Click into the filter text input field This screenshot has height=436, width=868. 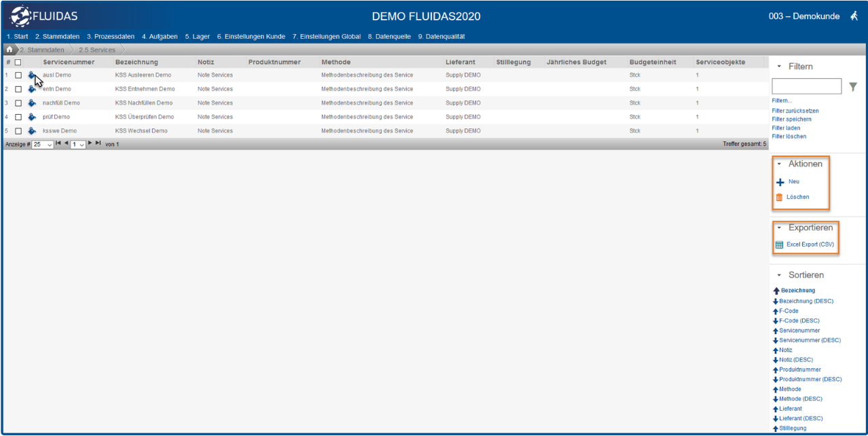coord(806,86)
